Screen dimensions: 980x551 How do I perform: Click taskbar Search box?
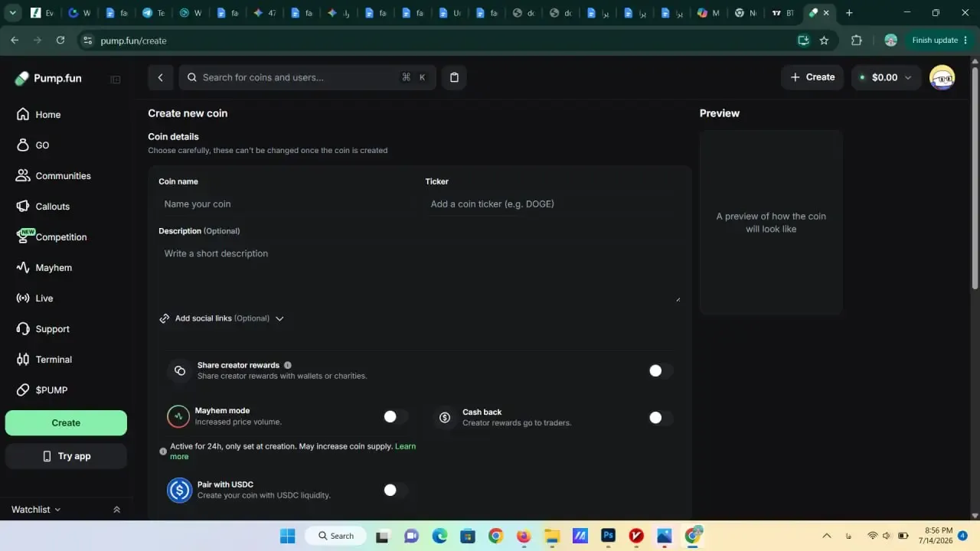pyautogui.click(x=335, y=536)
